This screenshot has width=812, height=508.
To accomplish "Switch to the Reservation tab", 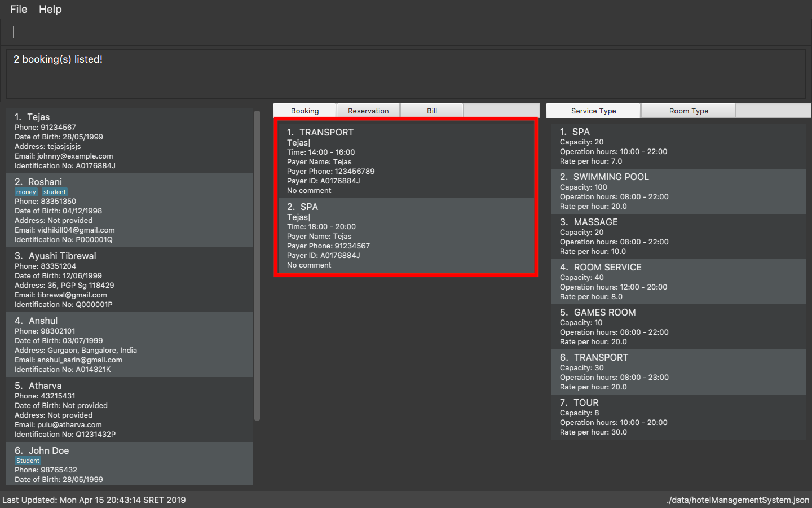I will pos(368,111).
